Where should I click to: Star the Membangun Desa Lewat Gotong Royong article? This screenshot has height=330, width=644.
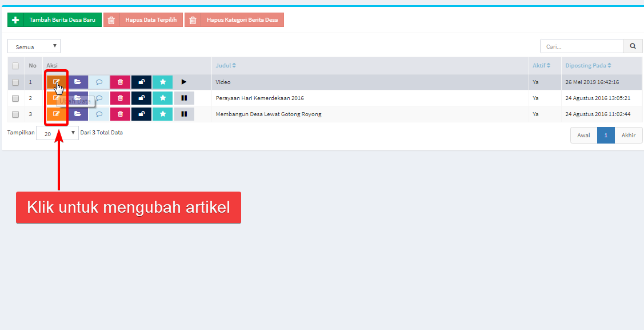coord(163,114)
